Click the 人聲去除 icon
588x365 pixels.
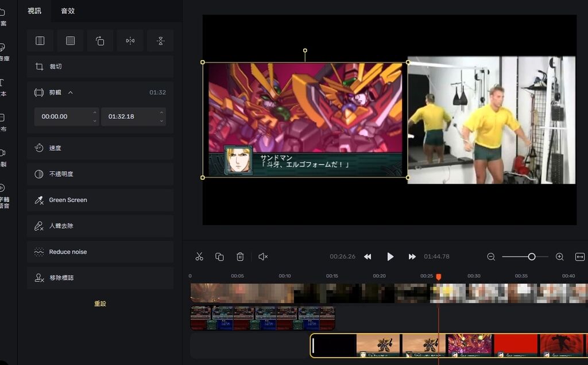click(x=39, y=226)
